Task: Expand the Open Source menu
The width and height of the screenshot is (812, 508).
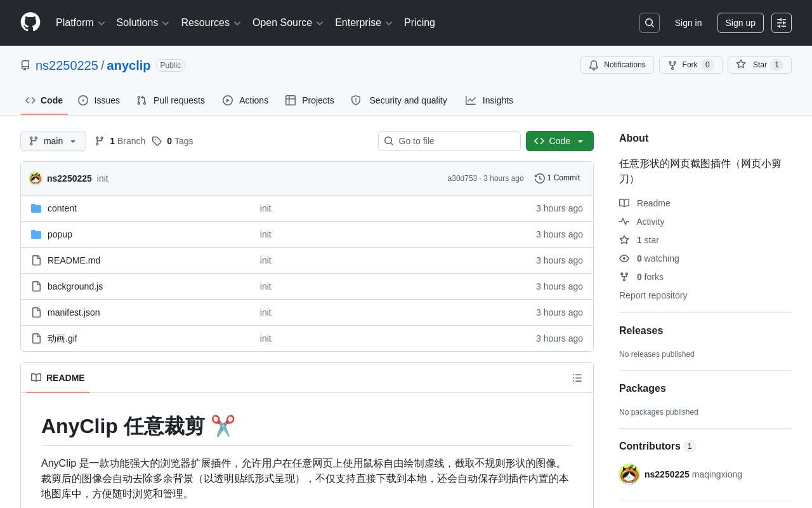Action: 288,23
